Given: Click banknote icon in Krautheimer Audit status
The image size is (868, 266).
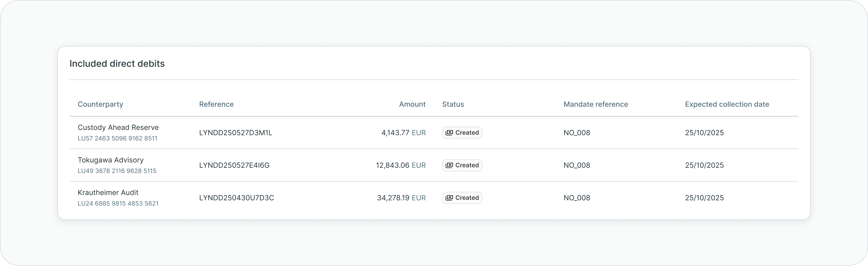Looking at the screenshot, I should [x=449, y=198].
